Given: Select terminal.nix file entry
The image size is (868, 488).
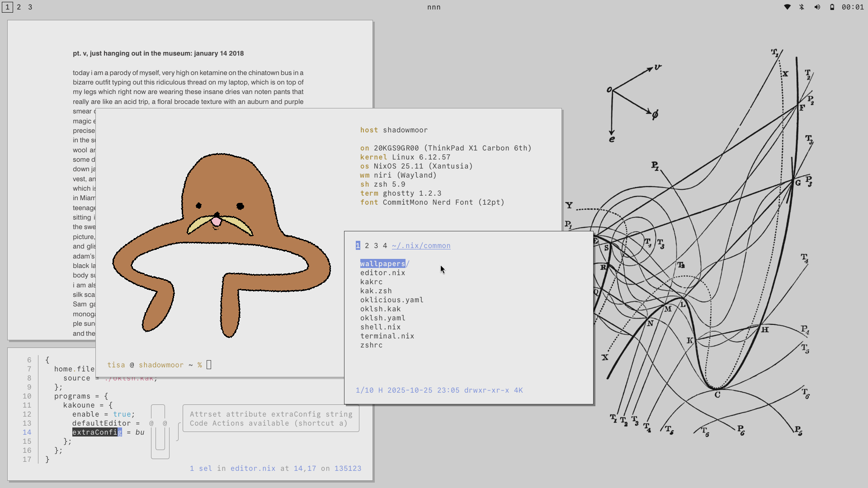Looking at the screenshot, I should pos(387,336).
